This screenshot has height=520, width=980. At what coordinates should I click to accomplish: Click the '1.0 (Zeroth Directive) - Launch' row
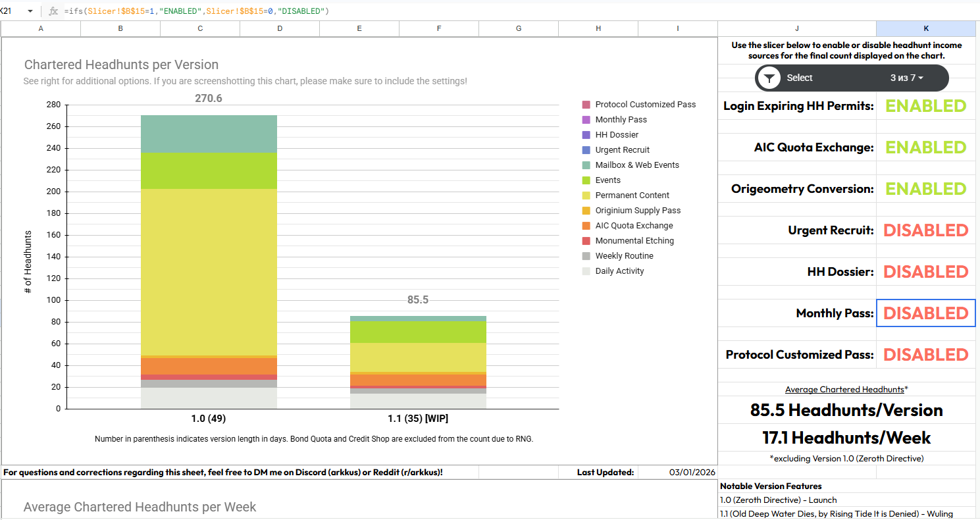tap(847, 500)
